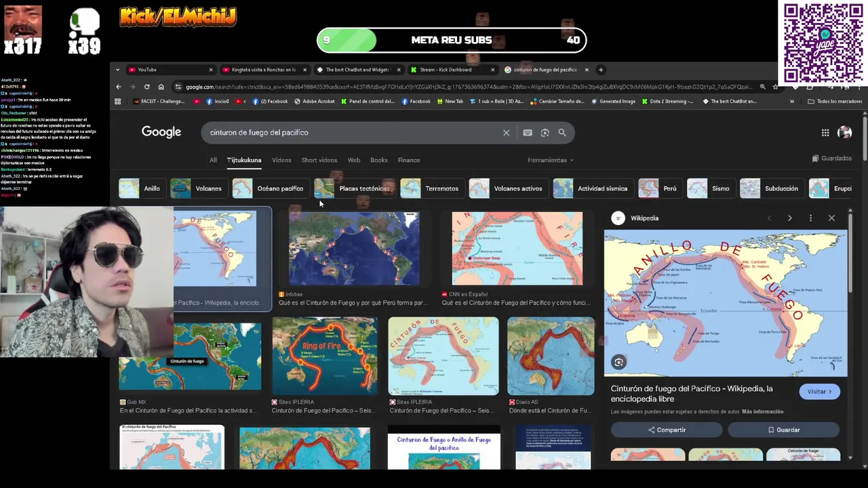The height and width of the screenshot is (488, 868).
Task: Open the FACEIT - Challenge bookmark
Action: tap(159, 102)
